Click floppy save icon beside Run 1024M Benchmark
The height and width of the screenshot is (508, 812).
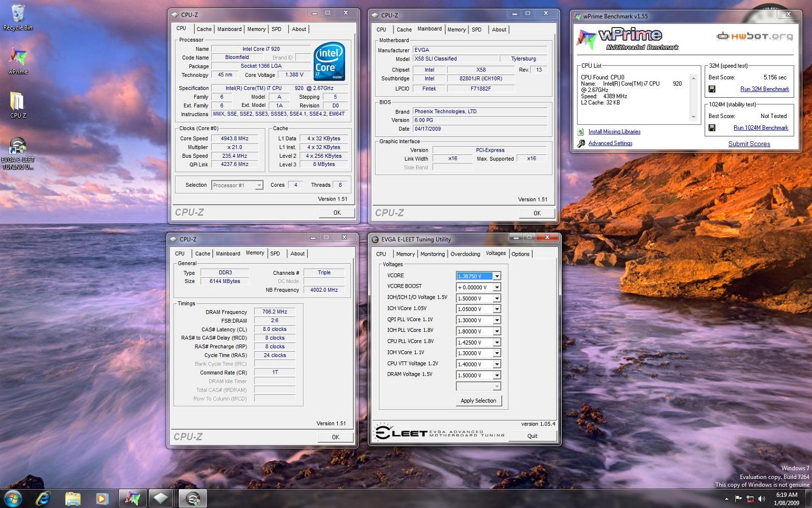[x=712, y=128]
